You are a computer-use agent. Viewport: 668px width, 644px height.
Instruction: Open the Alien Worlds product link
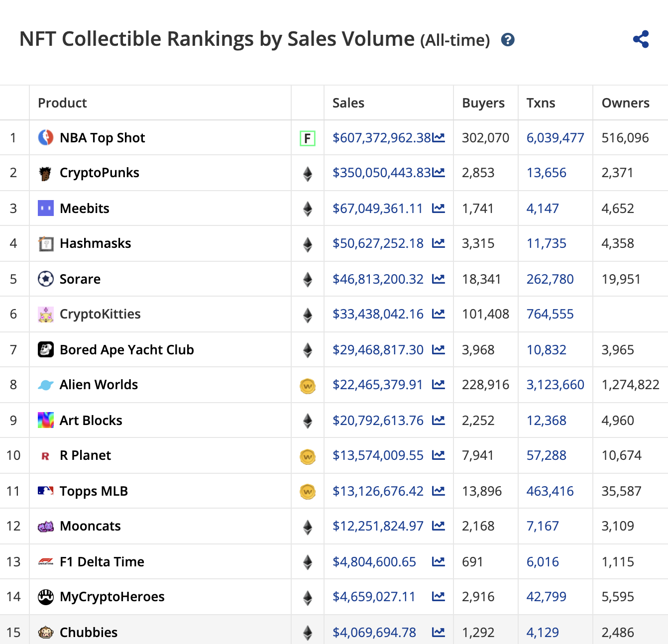coord(99,385)
